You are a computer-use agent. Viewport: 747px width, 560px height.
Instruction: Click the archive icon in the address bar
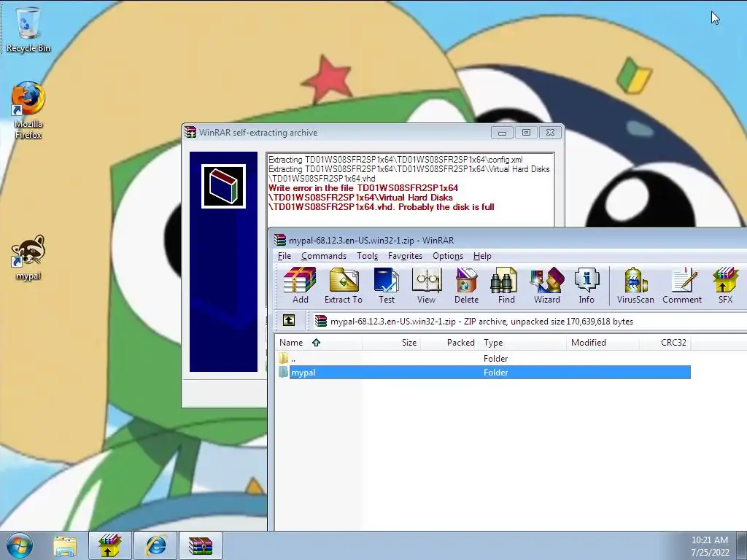click(321, 321)
